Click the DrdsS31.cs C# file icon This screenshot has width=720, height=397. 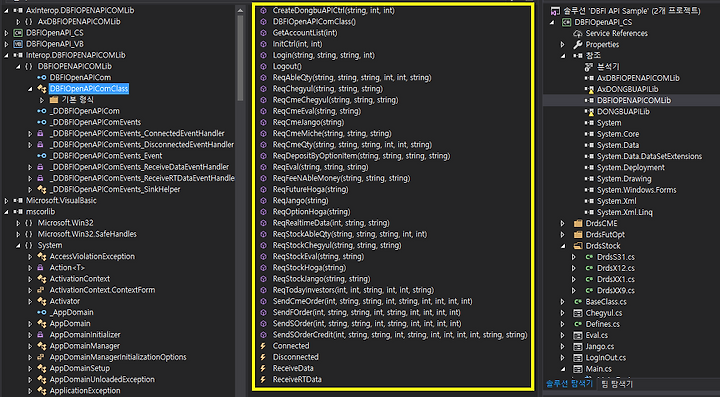(x=589, y=257)
